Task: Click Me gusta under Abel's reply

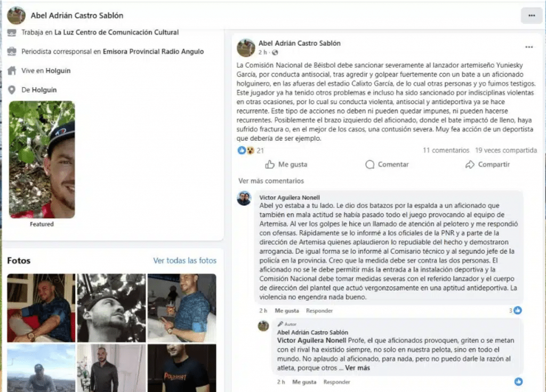Action: [x=304, y=382]
